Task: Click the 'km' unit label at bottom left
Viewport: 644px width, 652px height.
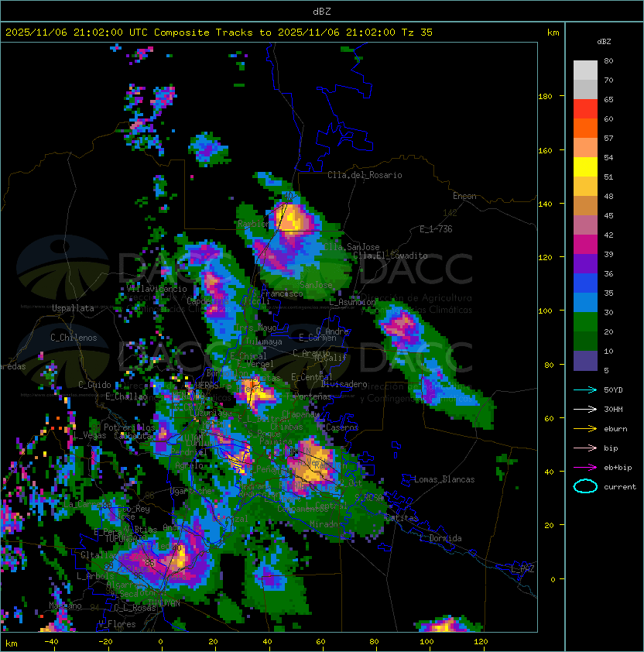Action: (12, 643)
